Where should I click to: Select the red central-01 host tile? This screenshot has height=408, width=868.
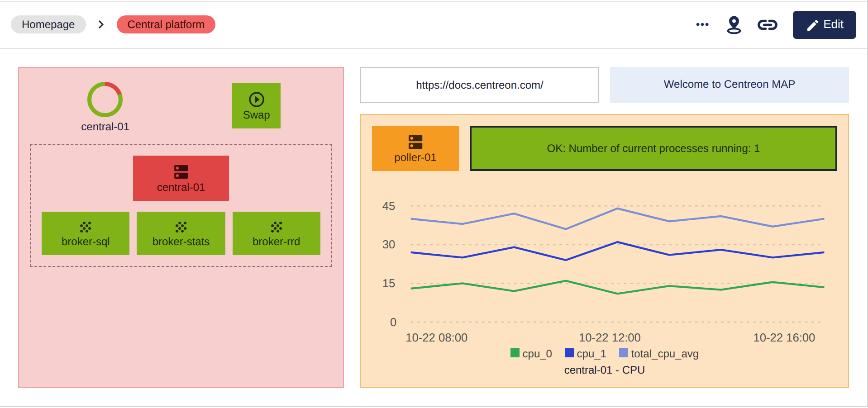pyautogui.click(x=181, y=178)
